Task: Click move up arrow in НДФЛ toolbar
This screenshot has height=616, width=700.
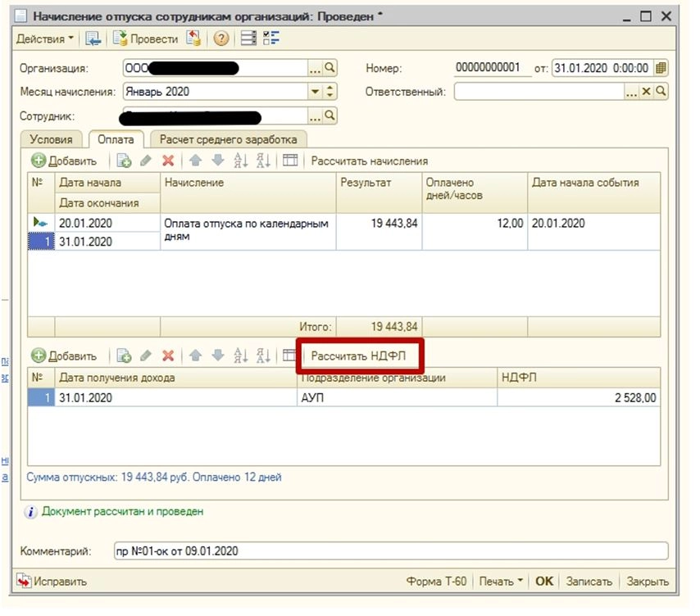Action: tap(195, 355)
